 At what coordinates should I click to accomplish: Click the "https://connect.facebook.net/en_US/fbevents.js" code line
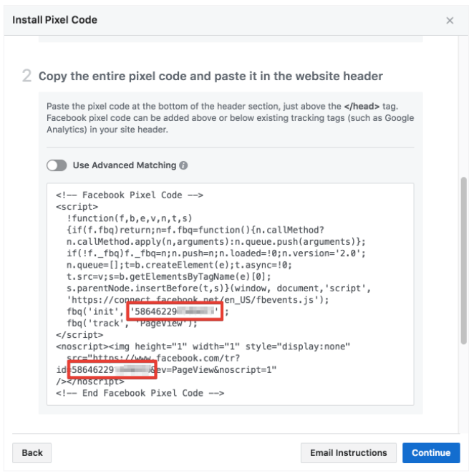[198, 300]
